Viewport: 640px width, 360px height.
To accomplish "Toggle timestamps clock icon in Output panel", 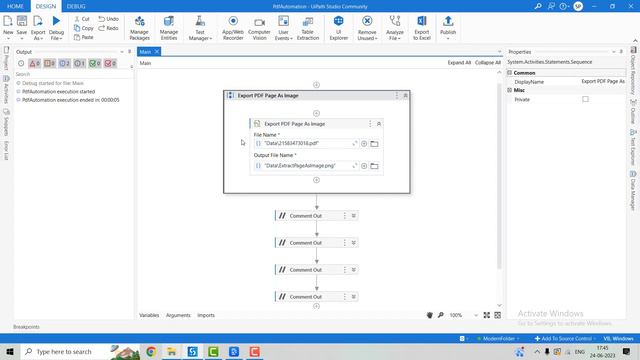I will (x=21, y=63).
